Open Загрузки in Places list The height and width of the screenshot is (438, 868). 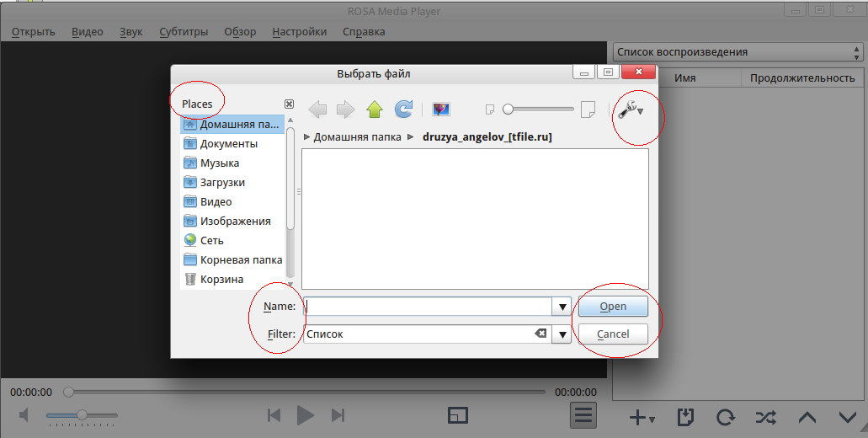tap(232, 182)
